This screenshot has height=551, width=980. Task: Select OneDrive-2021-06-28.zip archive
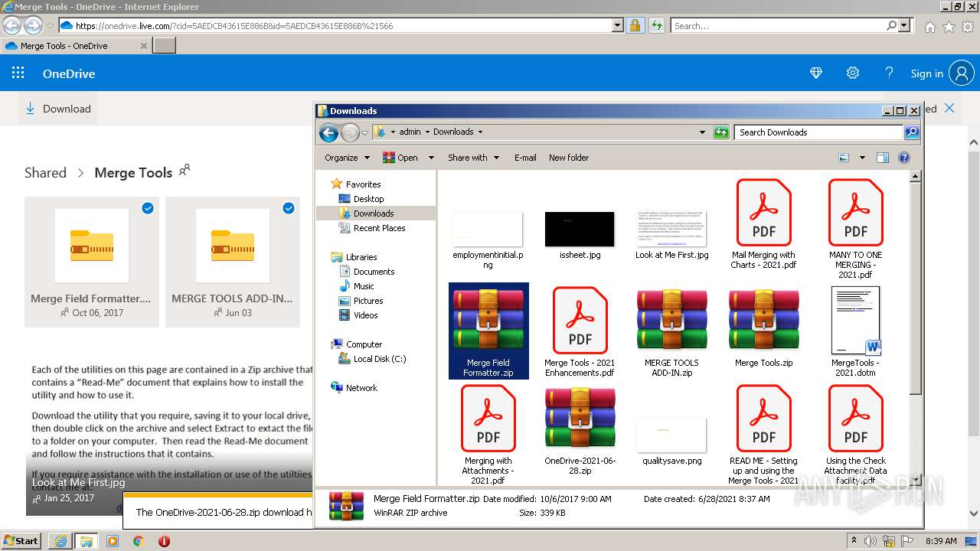[580, 430]
